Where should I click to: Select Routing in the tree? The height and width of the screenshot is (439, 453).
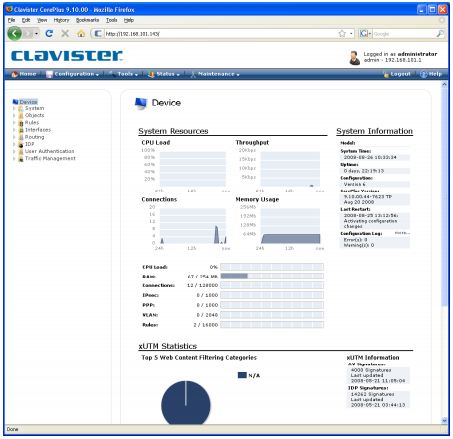34,137
